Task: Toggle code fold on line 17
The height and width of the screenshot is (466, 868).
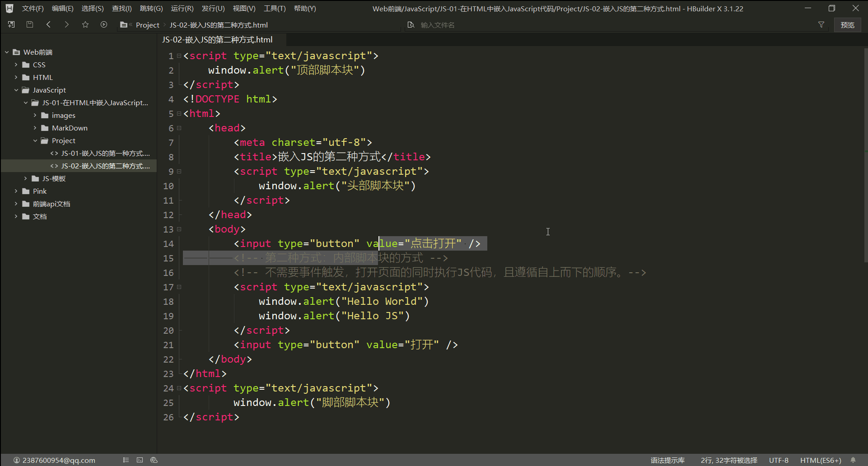Action: click(179, 287)
